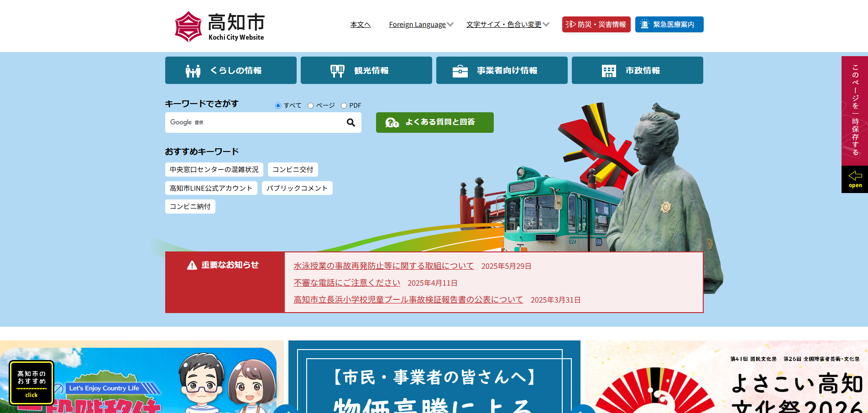Image resolution: width=868 pixels, height=413 pixels.
Task: Open the 観光情報 menu
Action: click(x=366, y=70)
